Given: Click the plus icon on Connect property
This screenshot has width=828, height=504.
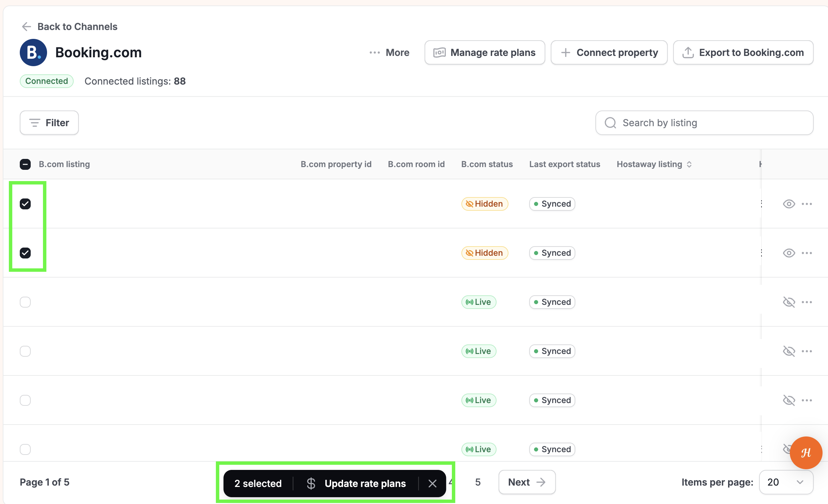Looking at the screenshot, I should tap(565, 53).
